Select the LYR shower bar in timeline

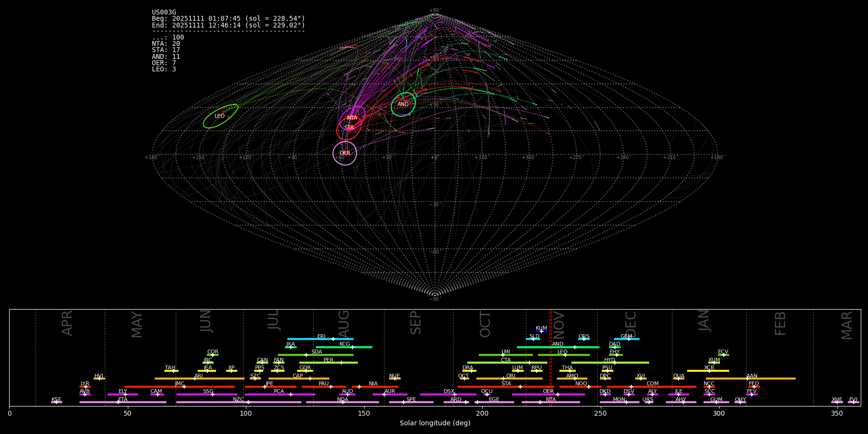[85, 386]
